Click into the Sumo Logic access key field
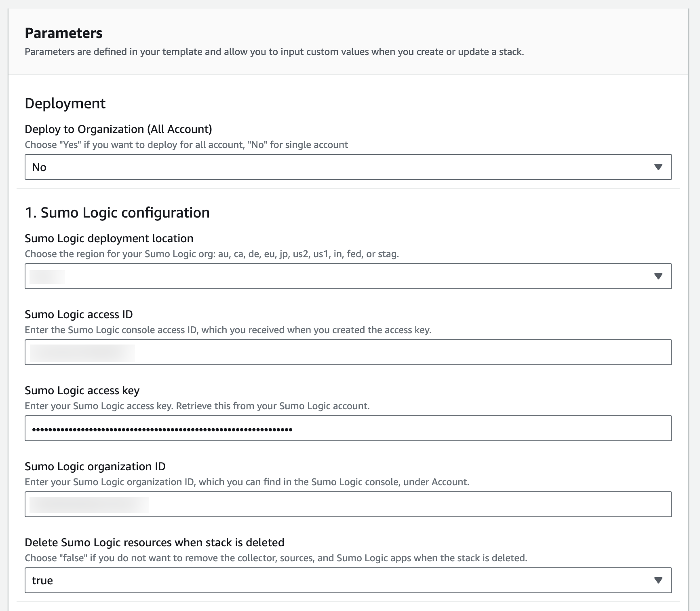The height and width of the screenshot is (611, 700). [348, 428]
